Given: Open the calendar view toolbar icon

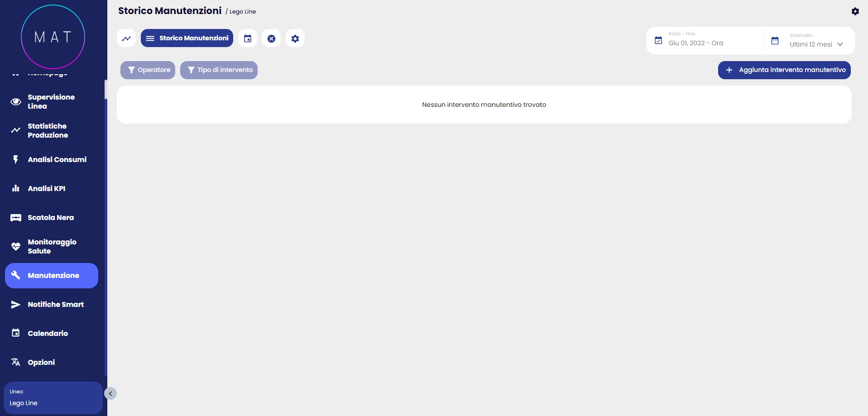Looking at the screenshot, I should [248, 38].
